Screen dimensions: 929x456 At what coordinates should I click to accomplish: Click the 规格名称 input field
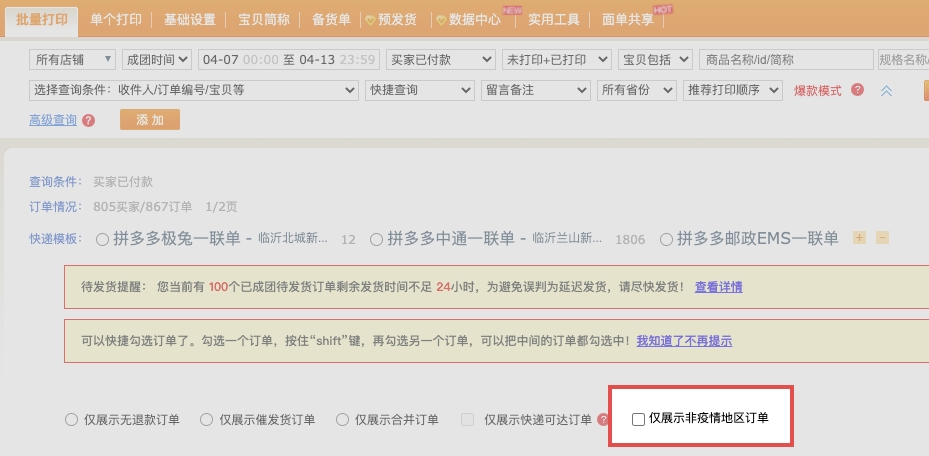click(x=904, y=59)
